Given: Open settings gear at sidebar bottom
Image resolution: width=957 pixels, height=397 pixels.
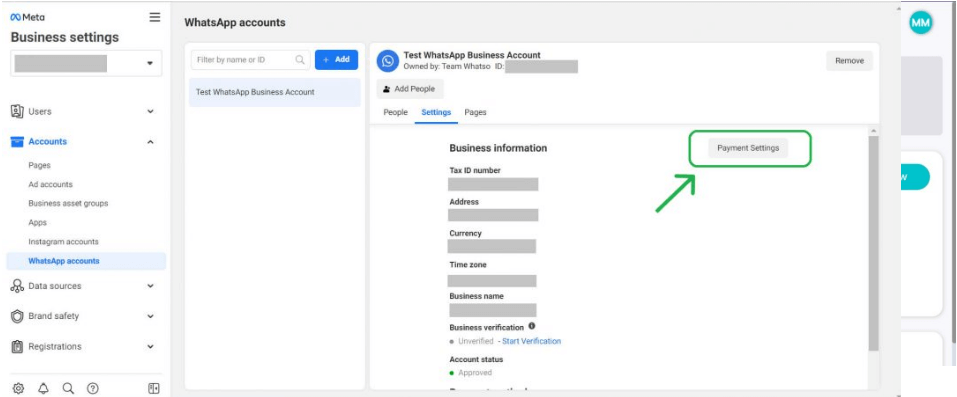Looking at the screenshot, I should 18,388.
